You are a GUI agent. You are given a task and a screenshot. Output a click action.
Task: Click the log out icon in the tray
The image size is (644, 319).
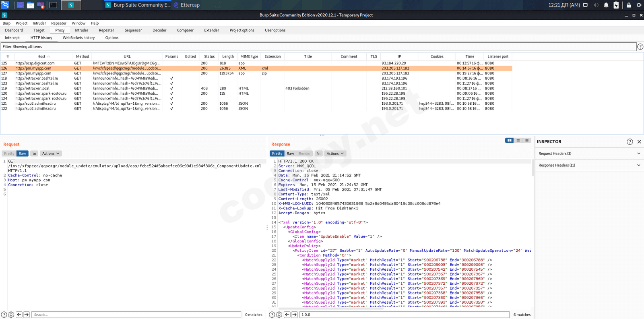639,5
